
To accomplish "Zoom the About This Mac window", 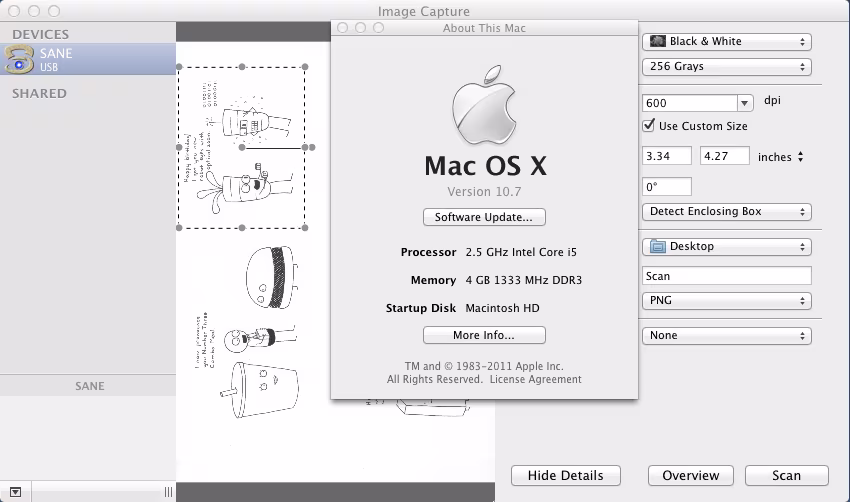I will click(378, 28).
